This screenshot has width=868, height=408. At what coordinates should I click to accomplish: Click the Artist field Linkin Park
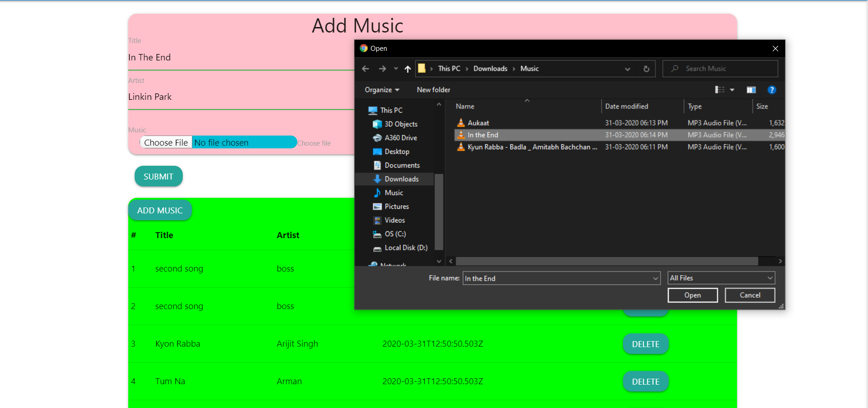(241, 97)
